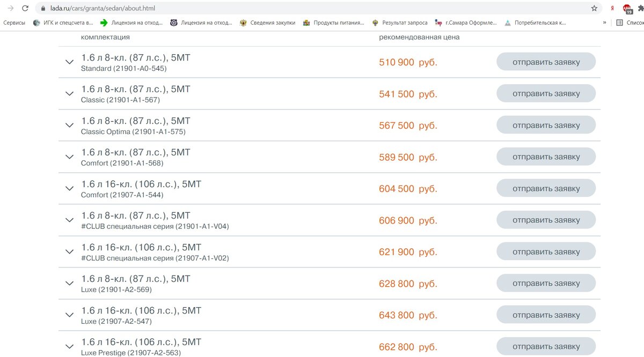
Task: Open the extensions puzzle icon
Action: point(640,8)
